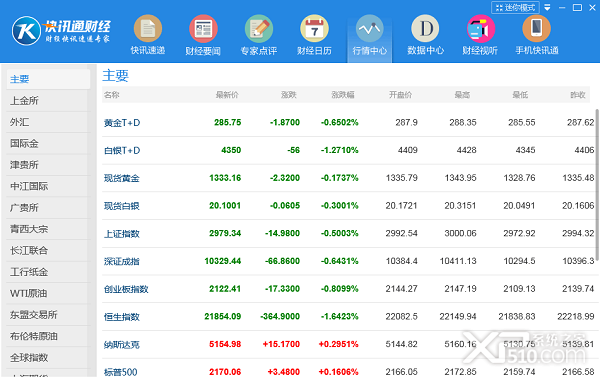
Task: Click the vertical scrollbar of the quotes table
Action: click(597, 180)
